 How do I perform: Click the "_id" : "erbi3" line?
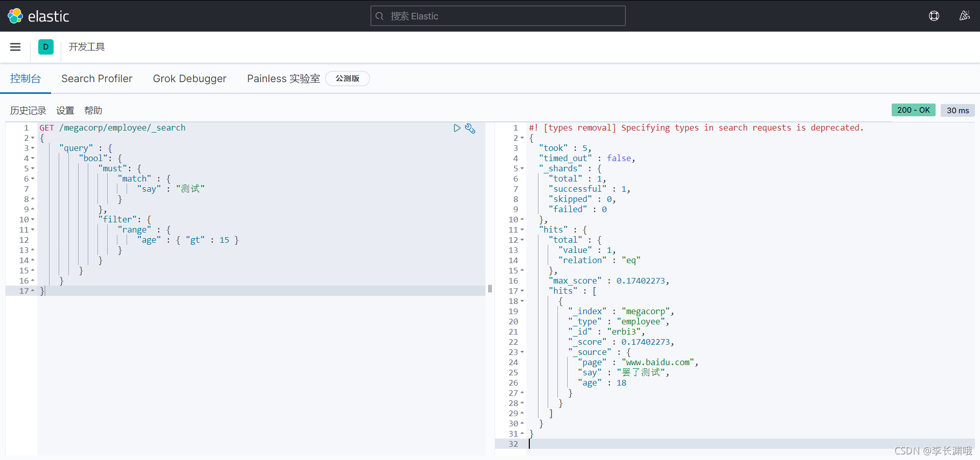point(606,332)
